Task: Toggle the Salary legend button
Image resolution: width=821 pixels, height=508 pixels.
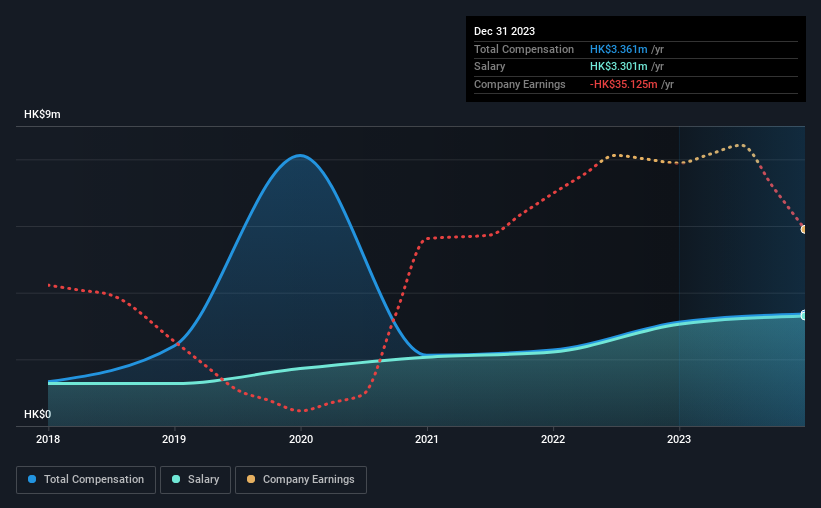Action: coord(195,480)
